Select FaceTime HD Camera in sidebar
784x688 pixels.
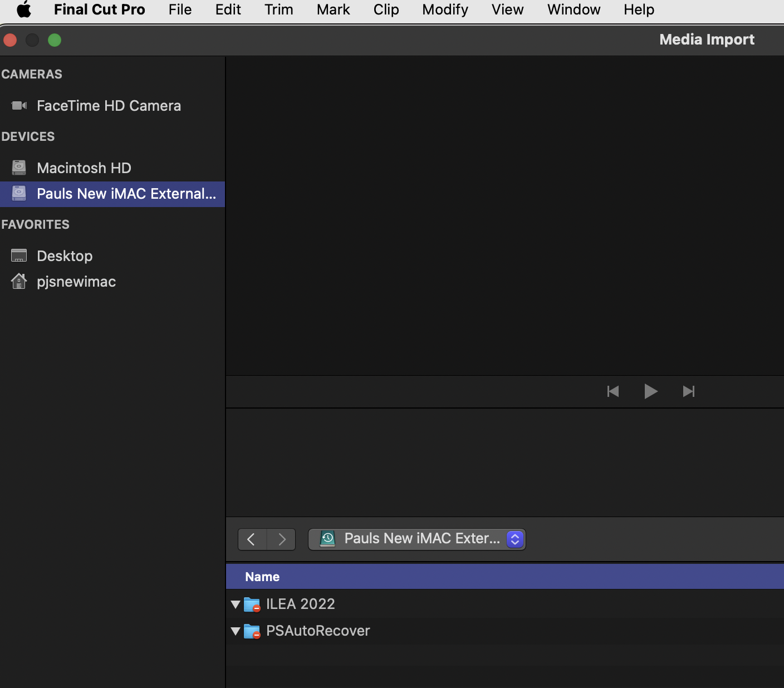click(x=112, y=106)
